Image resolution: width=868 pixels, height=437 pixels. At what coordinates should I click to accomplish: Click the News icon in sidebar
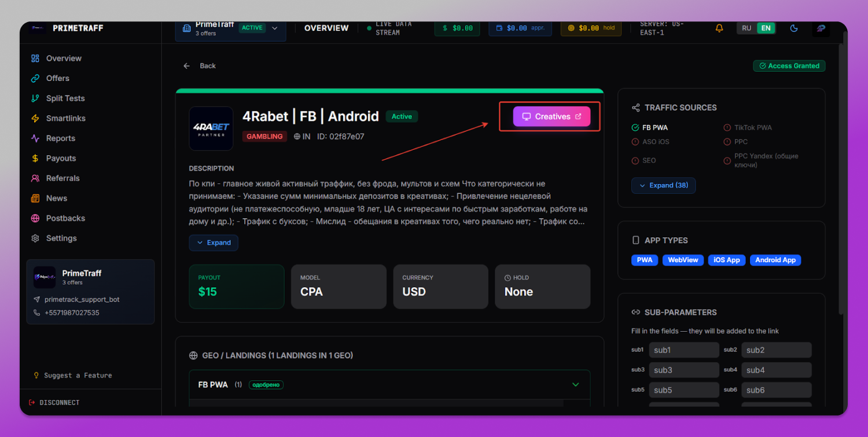pyautogui.click(x=35, y=198)
